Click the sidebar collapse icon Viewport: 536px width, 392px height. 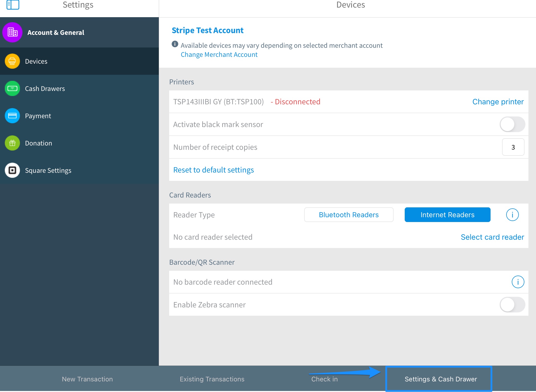pos(13,5)
